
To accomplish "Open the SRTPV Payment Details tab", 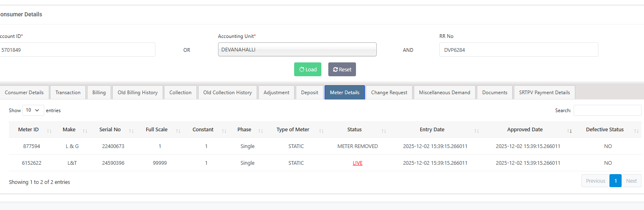I will pos(544,93).
